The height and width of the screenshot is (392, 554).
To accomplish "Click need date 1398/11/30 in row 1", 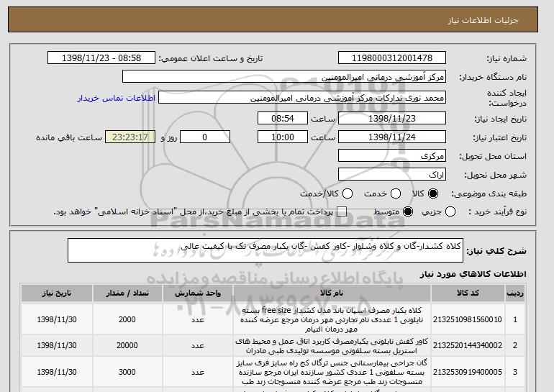I will pos(57,319).
